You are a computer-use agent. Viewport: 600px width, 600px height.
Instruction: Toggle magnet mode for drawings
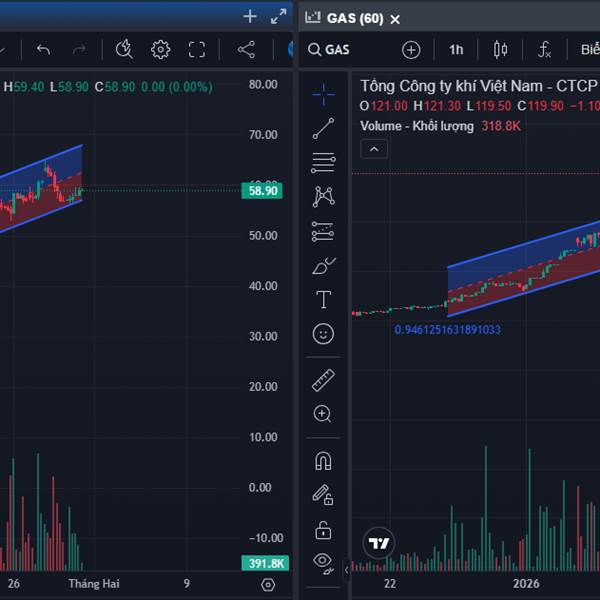pos(323,460)
